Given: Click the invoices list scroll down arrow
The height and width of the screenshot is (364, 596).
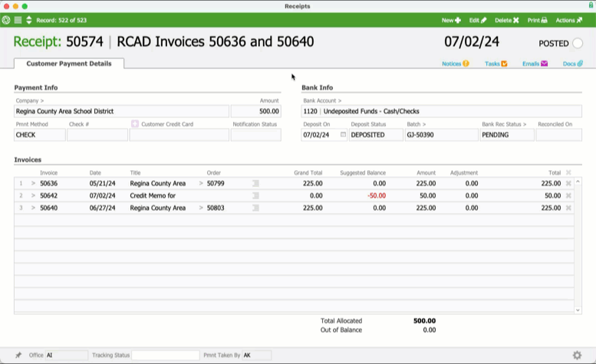Looking at the screenshot, I should 578,310.
